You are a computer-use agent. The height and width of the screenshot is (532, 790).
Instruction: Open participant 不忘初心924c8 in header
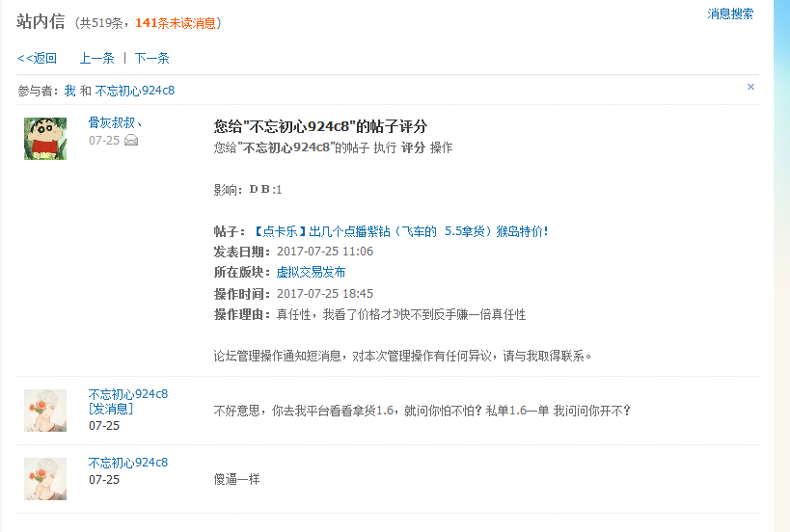134,91
